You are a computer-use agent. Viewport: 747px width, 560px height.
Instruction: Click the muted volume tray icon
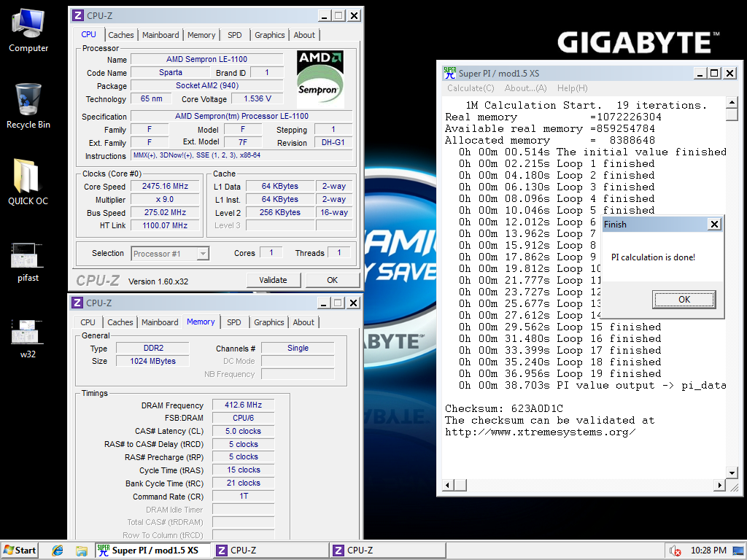(x=675, y=551)
